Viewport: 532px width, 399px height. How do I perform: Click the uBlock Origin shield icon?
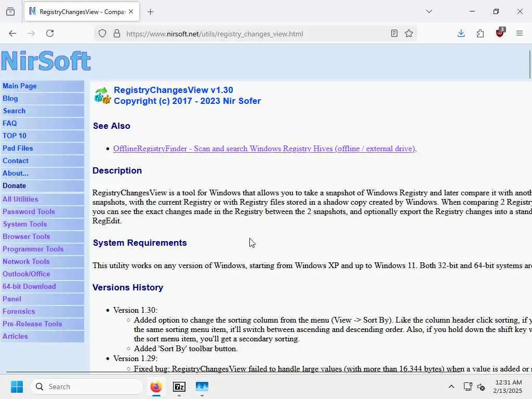[500, 33]
